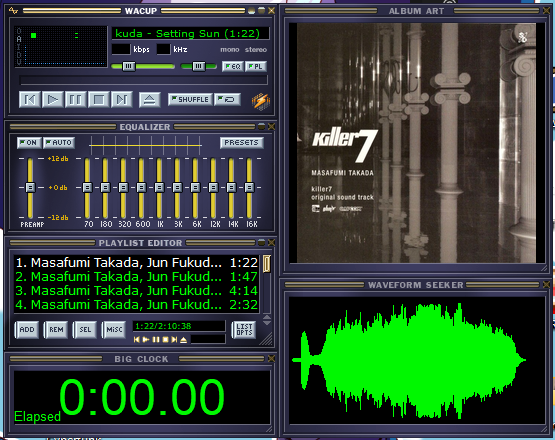Stop playback with the large Stop button

pyautogui.click(x=98, y=100)
